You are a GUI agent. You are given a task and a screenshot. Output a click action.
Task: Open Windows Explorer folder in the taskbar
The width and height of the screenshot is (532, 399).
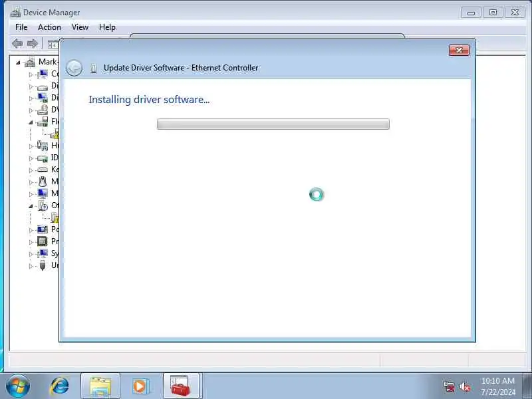(100, 386)
